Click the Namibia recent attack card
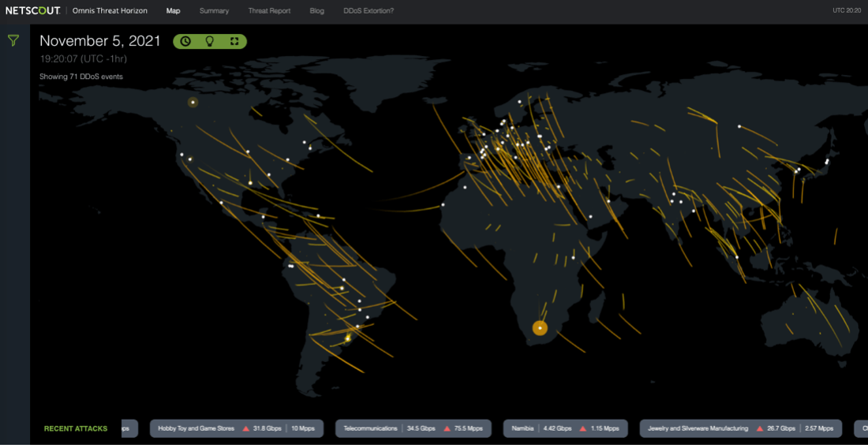The height and width of the screenshot is (448, 868). coord(565,428)
